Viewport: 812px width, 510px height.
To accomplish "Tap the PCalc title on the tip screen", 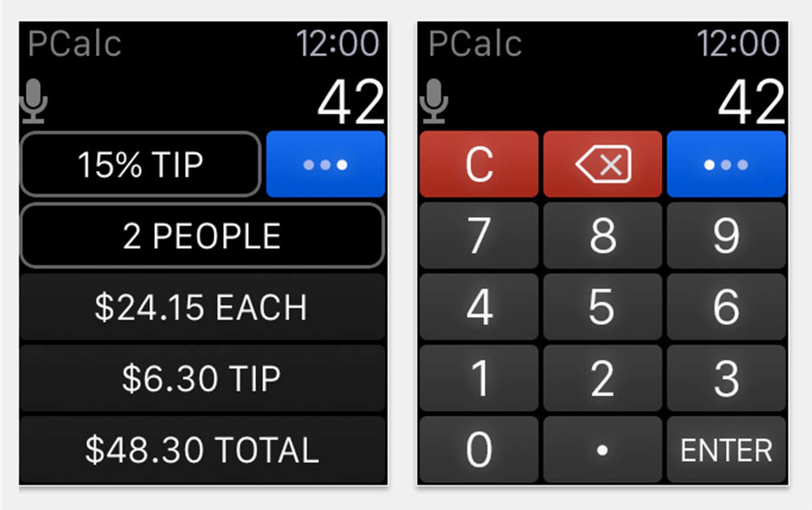I will (75, 44).
